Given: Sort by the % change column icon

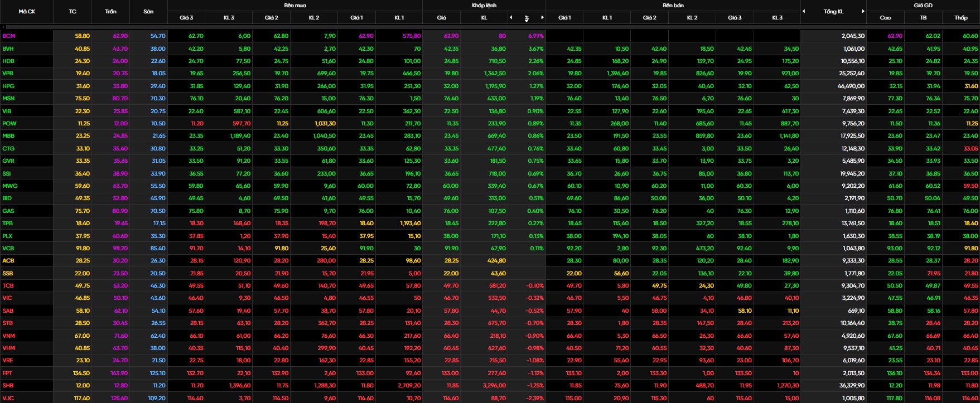Looking at the screenshot, I should point(527,18).
